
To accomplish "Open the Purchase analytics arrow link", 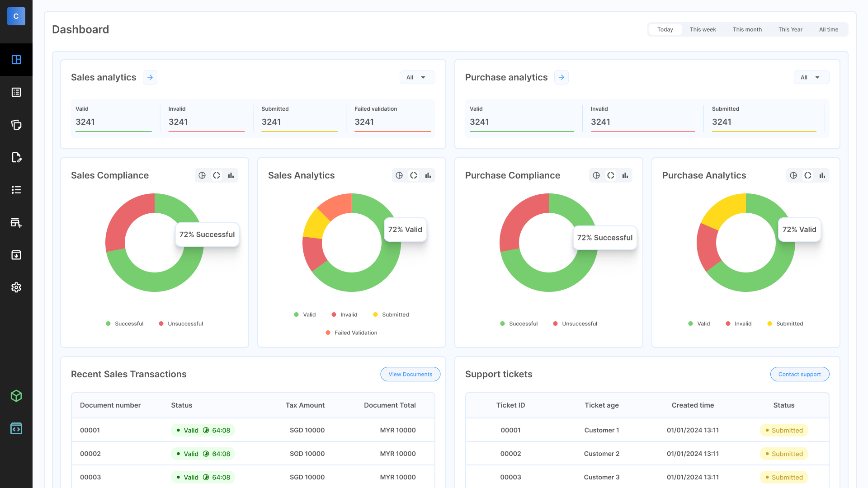I will 561,77.
